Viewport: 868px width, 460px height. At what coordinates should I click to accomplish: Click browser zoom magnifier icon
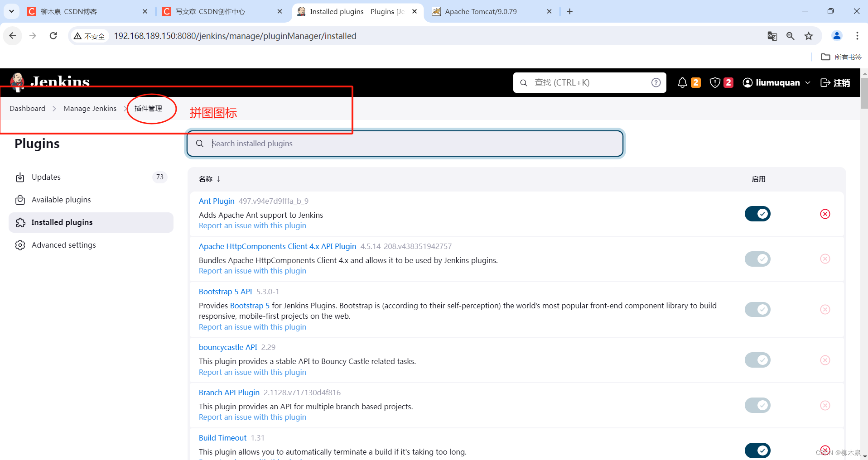click(791, 36)
